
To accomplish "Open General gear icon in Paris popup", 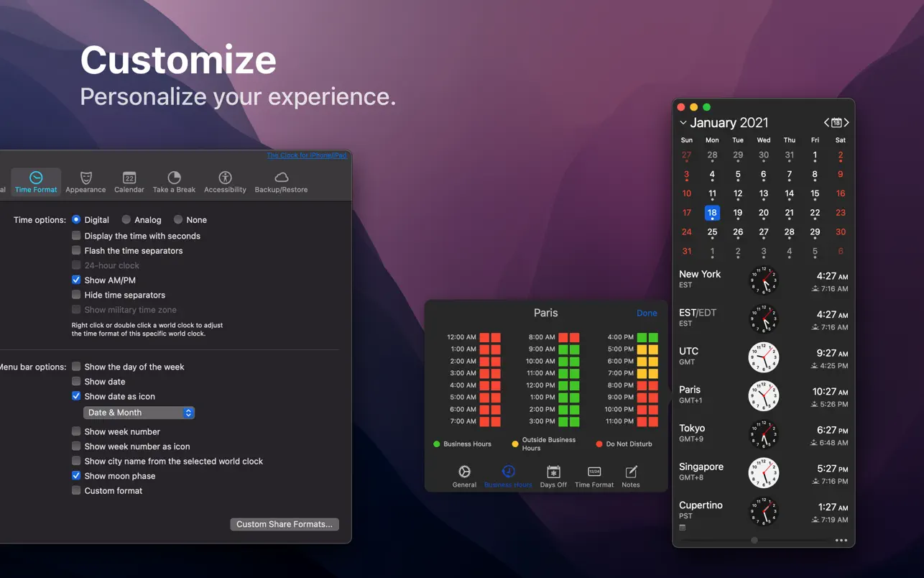I will pyautogui.click(x=464, y=472).
